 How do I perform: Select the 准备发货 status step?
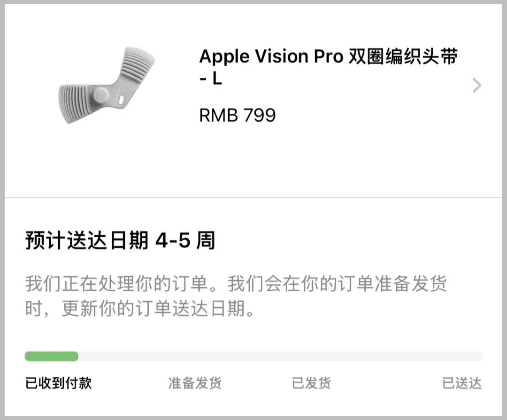195,383
